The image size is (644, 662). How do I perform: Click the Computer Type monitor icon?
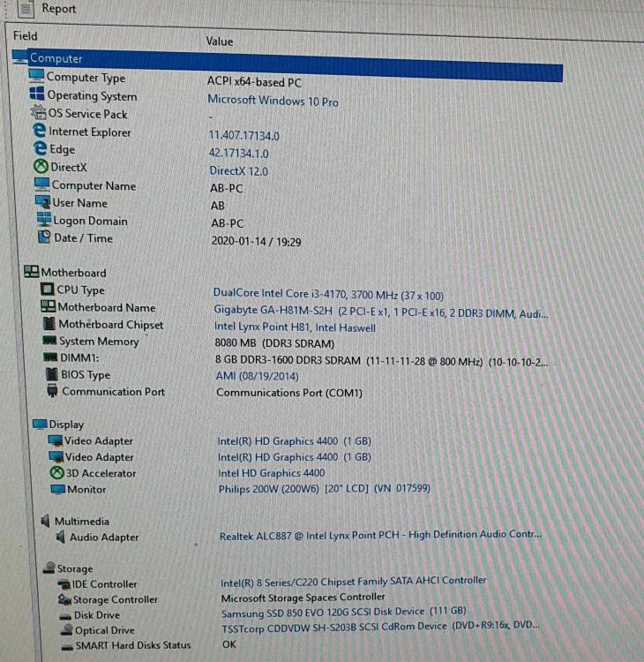pyautogui.click(x=36, y=76)
